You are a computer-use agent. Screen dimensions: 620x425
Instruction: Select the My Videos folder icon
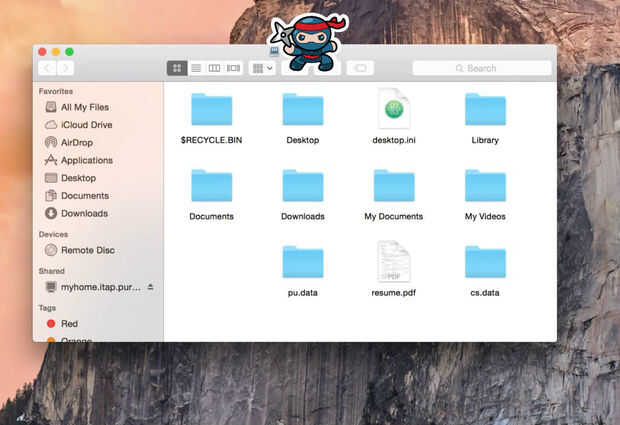[x=485, y=186]
